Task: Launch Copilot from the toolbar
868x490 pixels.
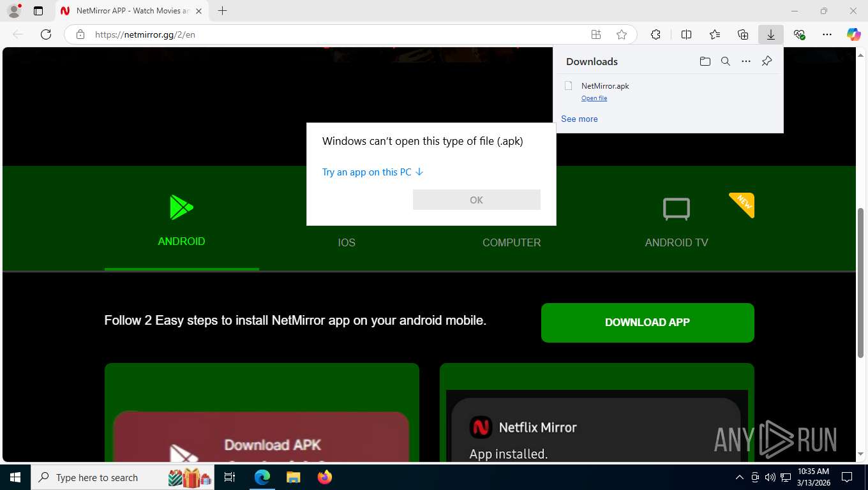Action: tap(854, 34)
